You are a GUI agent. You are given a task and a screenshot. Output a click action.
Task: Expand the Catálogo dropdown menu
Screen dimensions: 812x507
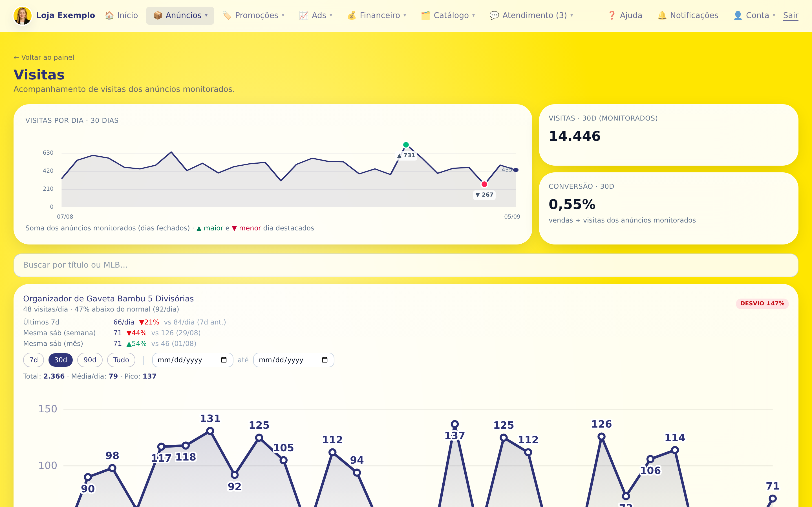point(448,15)
